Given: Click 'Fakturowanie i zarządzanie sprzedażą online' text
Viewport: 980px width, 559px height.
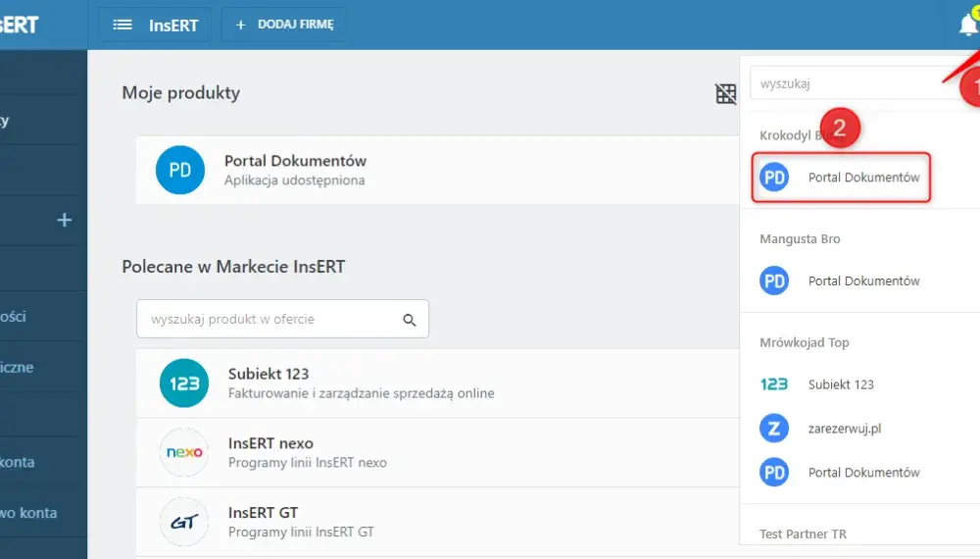Looking at the screenshot, I should pos(362,393).
